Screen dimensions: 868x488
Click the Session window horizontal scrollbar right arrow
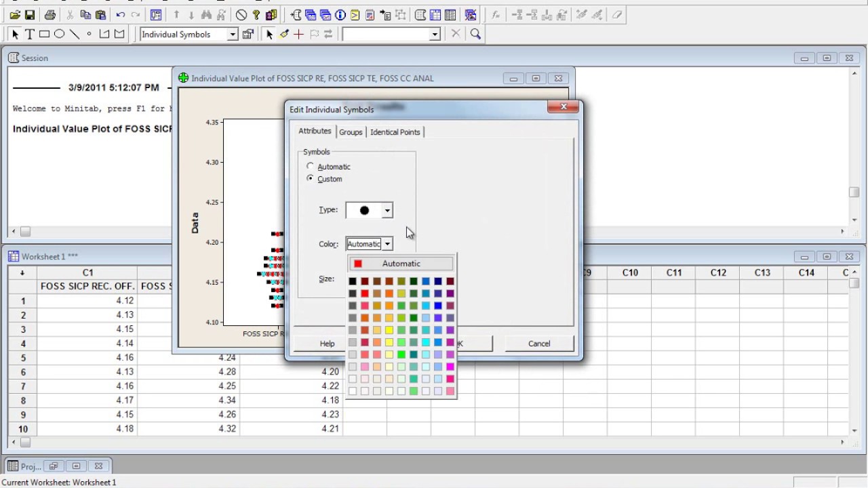(x=843, y=231)
